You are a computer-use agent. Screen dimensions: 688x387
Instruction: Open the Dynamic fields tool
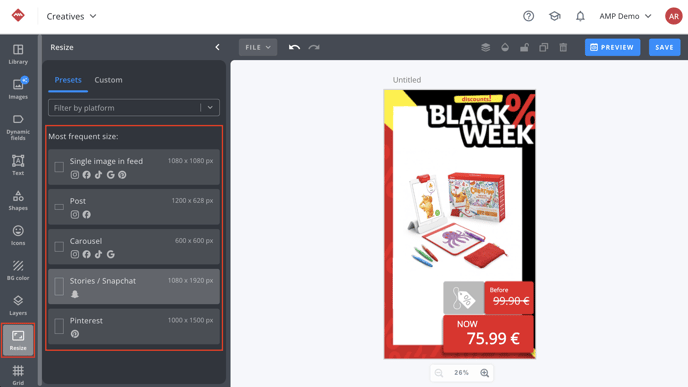click(18, 127)
